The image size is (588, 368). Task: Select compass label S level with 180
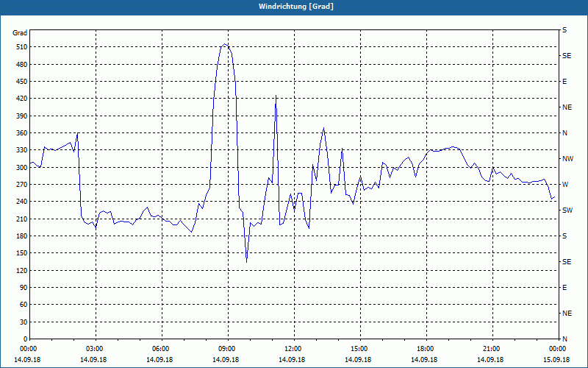pyautogui.click(x=564, y=236)
